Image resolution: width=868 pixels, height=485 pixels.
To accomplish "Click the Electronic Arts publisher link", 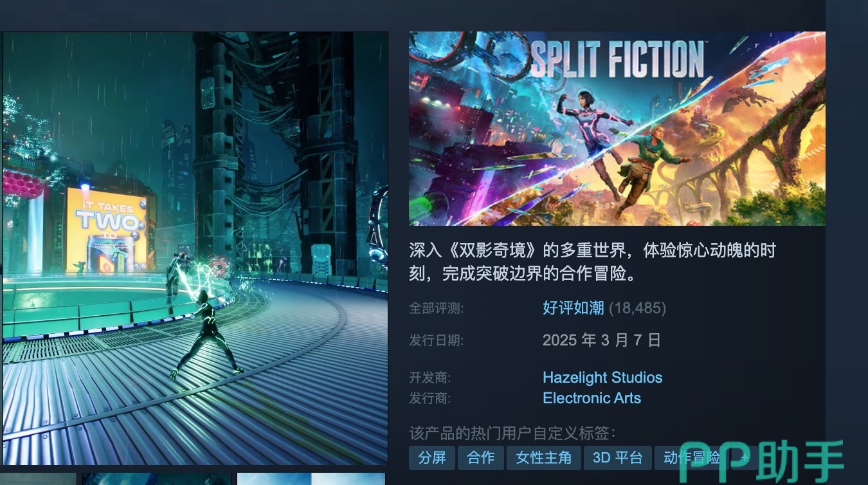I will pos(592,398).
